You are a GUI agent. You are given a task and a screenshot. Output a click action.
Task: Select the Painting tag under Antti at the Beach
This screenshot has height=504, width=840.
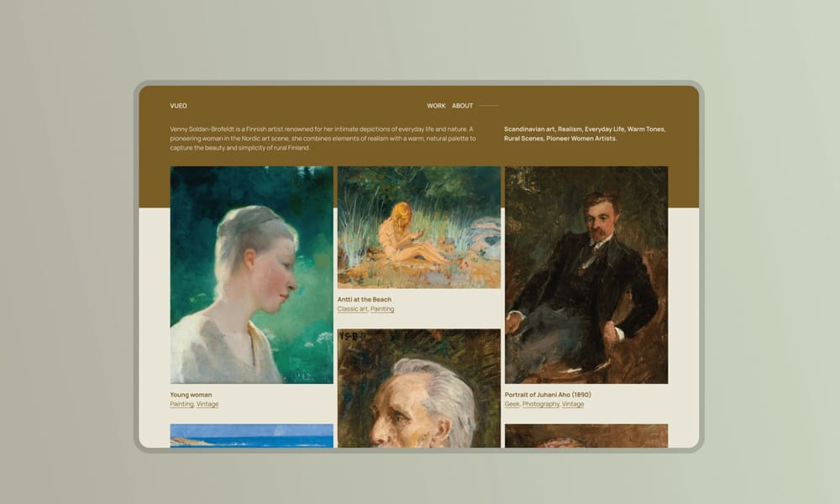tap(382, 309)
